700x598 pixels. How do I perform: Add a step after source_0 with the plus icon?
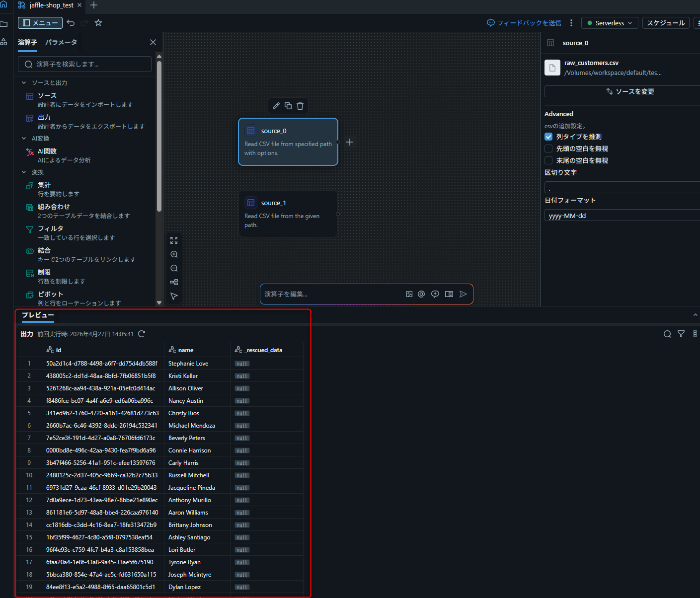[350, 142]
